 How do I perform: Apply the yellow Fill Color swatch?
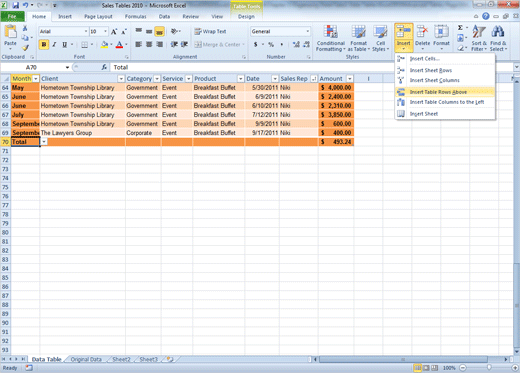pyautogui.click(x=105, y=44)
